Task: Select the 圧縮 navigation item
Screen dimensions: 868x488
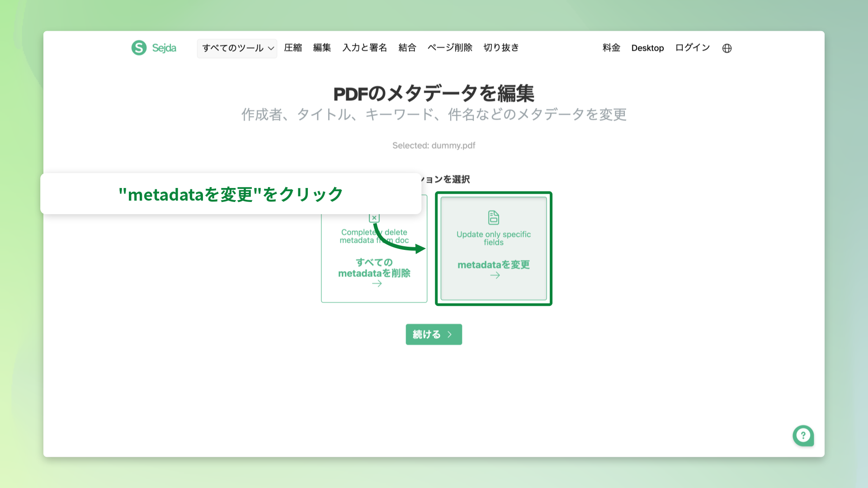Action: pyautogui.click(x=293, y=48)
